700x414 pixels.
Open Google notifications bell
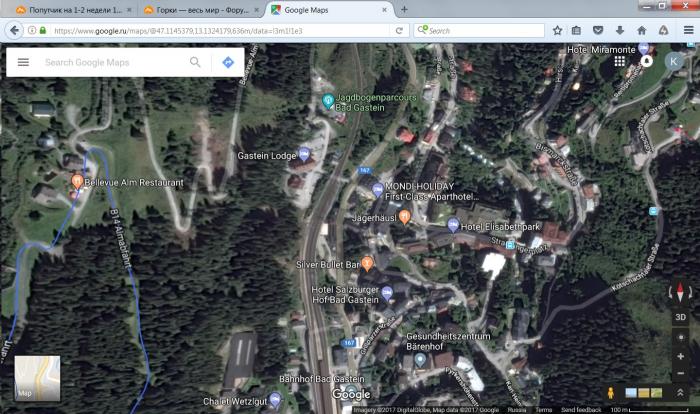click(x=646, y=61)
